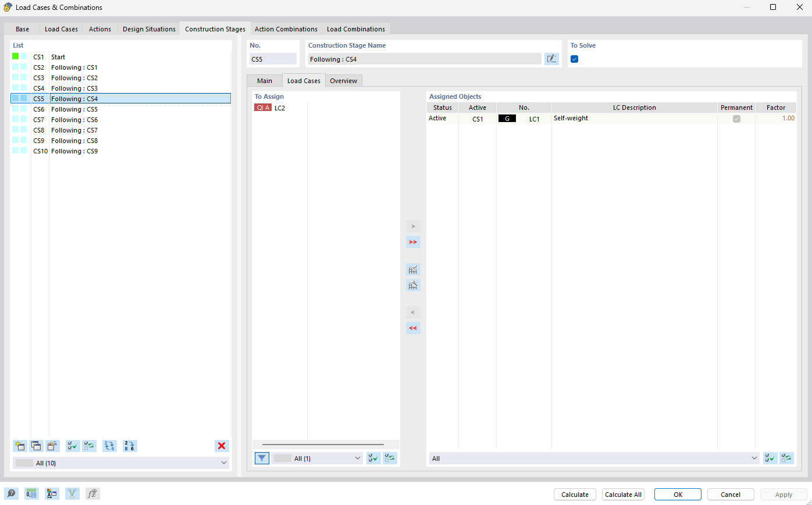Viewport: 812px width, 505px height.
Task: Open the All (10) filter dropdown
Action: (120, 463)
